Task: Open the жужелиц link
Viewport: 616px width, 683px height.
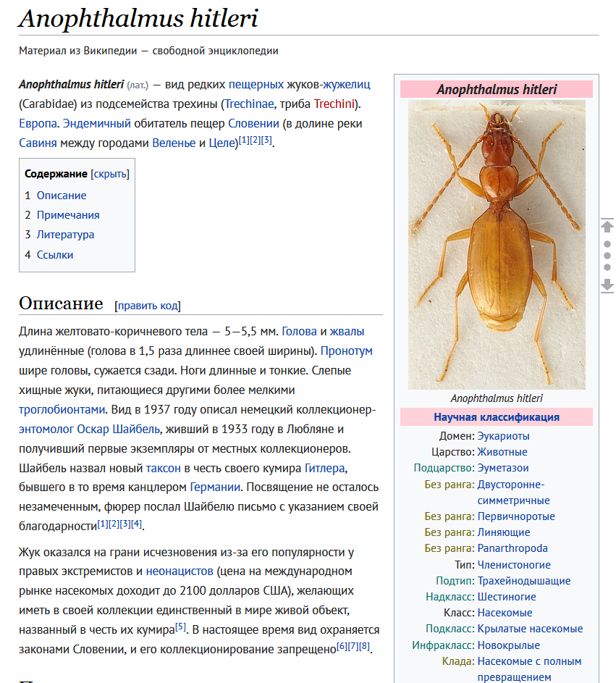Action: 346,84
